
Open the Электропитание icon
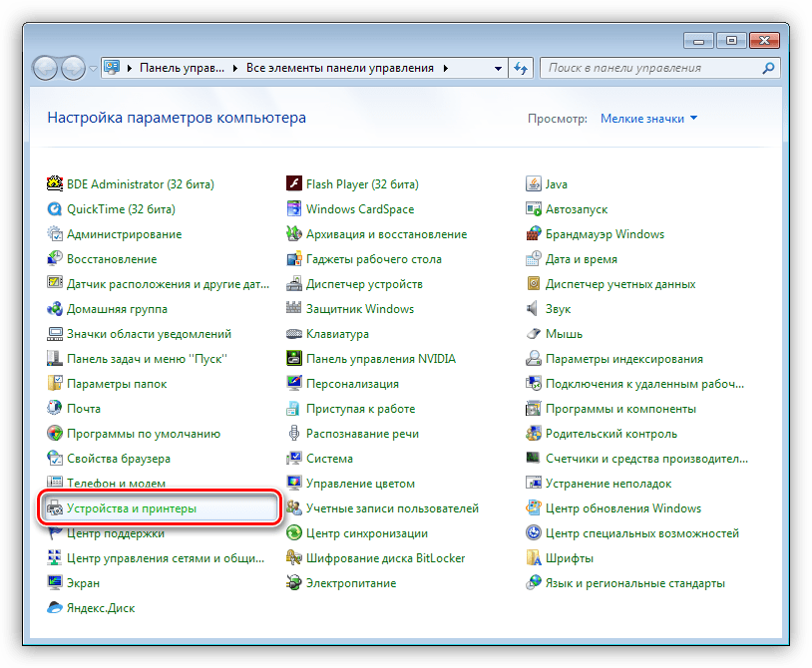click(x=294, y=583)
